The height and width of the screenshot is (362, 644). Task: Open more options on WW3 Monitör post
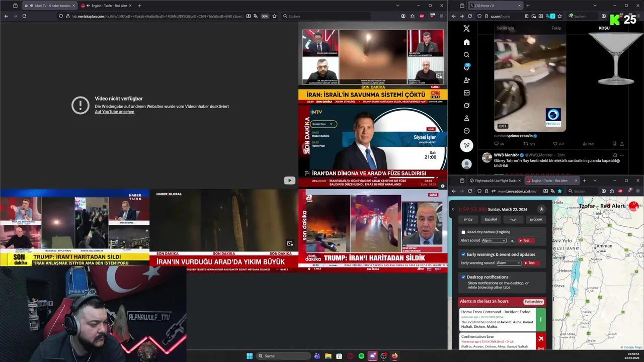tap(622, 155)
